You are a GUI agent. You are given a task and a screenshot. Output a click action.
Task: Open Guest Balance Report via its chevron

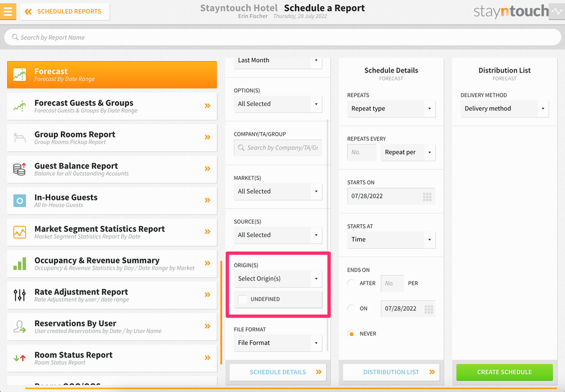coord(208,168)
